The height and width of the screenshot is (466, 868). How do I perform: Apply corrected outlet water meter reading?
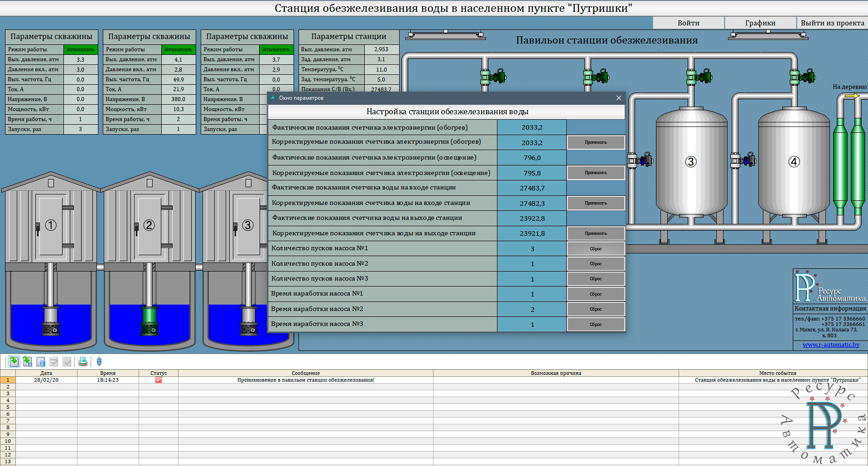(x=596, y=233)
